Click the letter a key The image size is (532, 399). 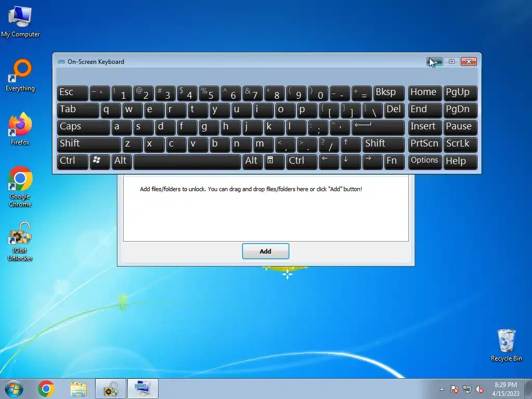(x=122, y=127)
